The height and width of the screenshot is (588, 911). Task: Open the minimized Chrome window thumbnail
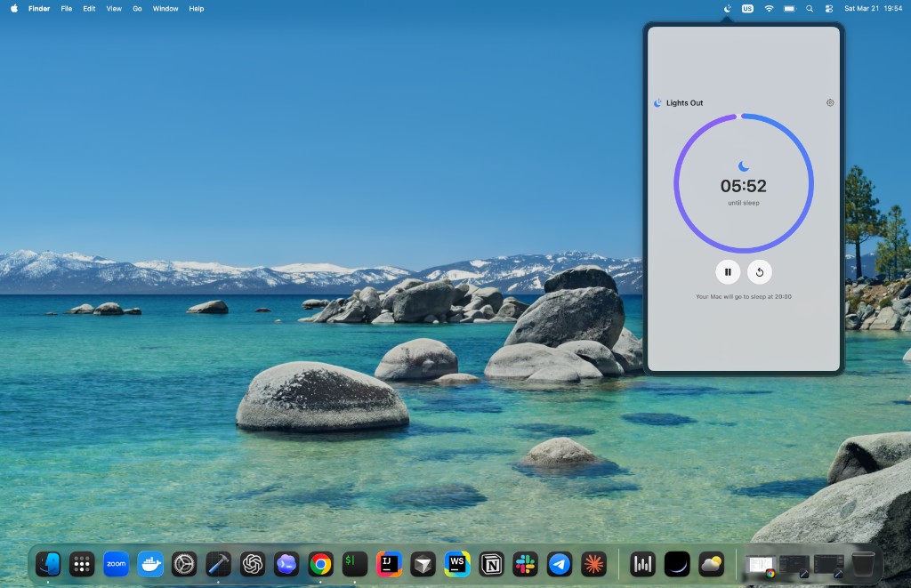click(x=761, y=566)
